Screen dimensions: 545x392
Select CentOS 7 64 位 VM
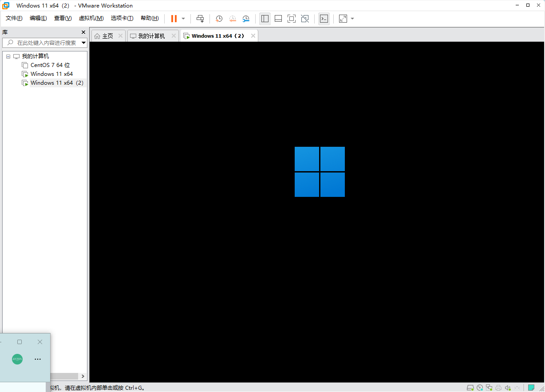(x=50, y=65)
